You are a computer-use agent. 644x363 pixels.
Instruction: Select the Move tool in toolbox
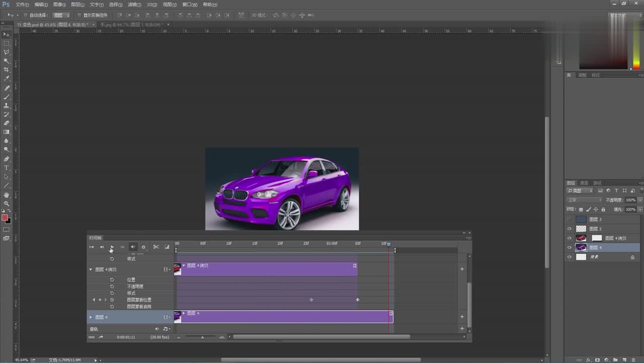7,35
